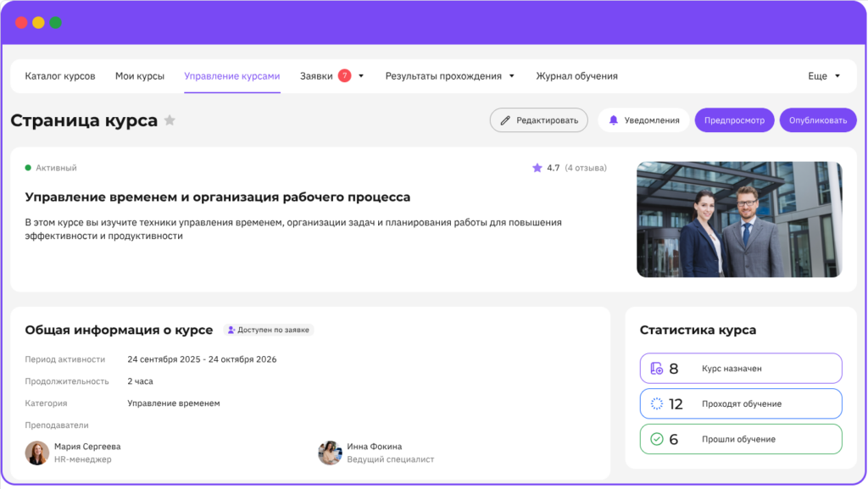868x489 pixels.
Task: Open the (4 отзыва) reviews link
Action: [586, 168]
